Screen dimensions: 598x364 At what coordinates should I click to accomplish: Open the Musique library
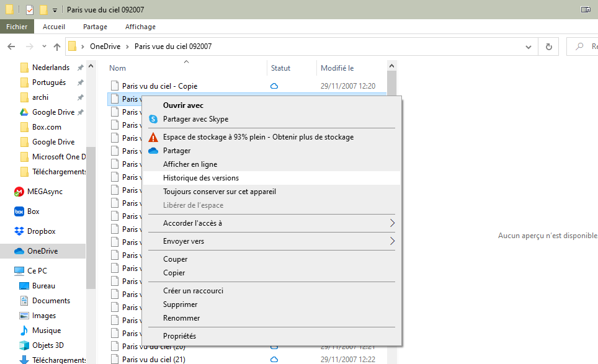tap(40, 331)
